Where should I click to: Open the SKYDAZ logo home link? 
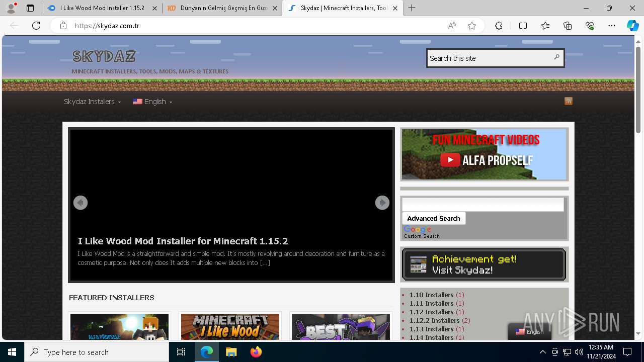click(x=104, y=56)
